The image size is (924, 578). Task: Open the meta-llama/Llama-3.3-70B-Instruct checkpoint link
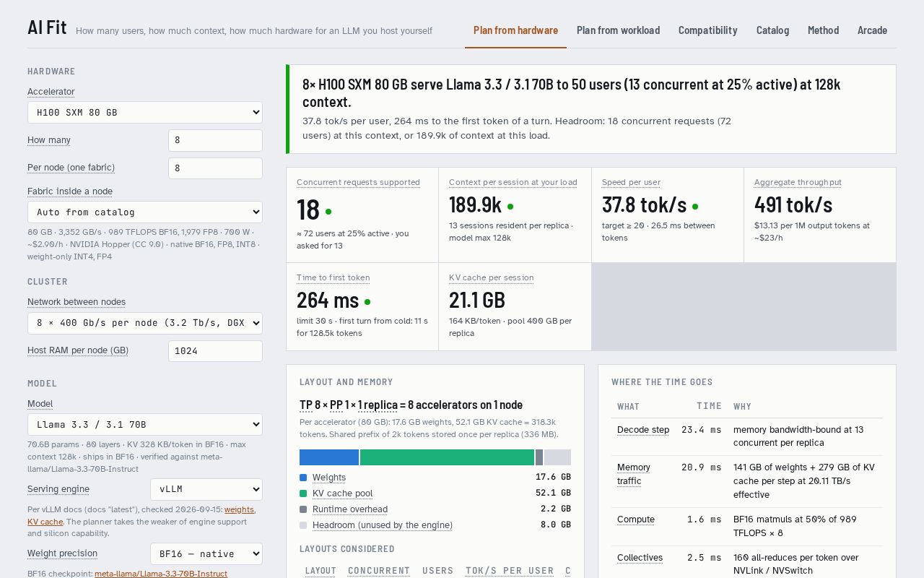pyautogui.click(x=161, y=574)
